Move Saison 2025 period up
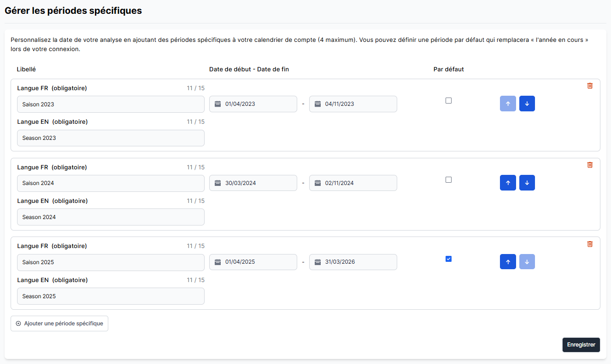This screenshot has height=364, width=611. 508,262
